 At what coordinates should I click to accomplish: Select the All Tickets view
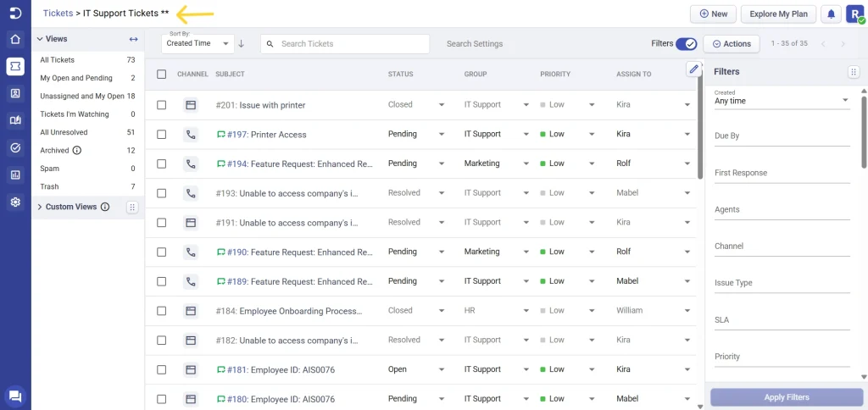(88, 60)
